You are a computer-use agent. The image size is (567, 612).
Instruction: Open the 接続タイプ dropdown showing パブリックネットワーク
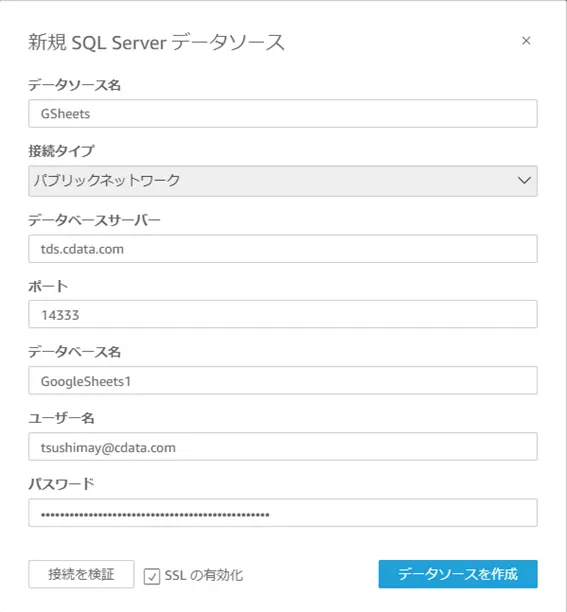(x=283, y=181)
